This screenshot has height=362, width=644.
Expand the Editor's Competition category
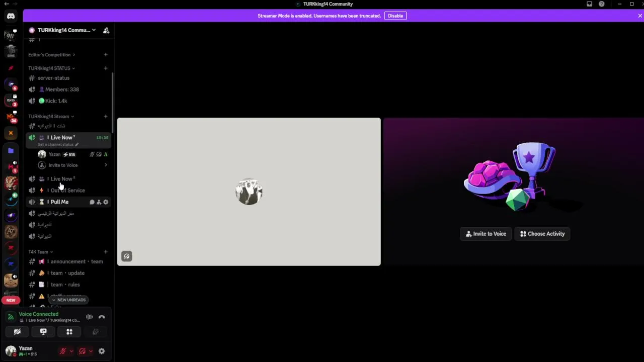click(x=51, y=55)
